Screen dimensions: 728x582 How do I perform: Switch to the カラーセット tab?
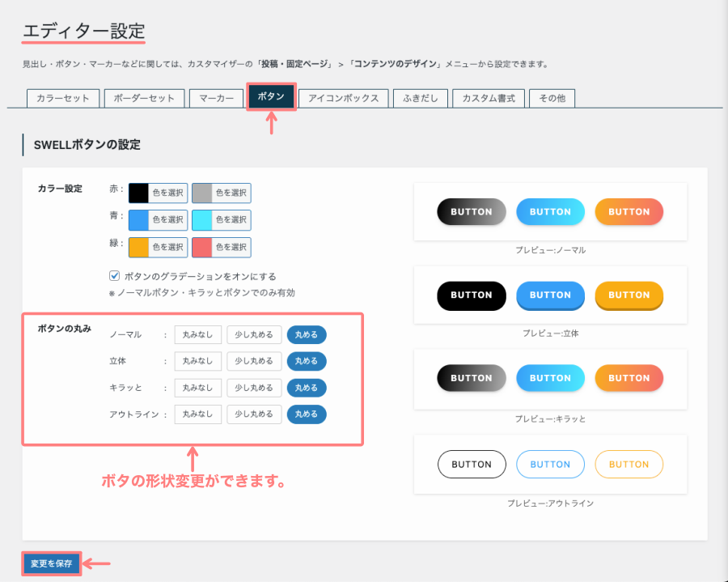click(63, 98)
